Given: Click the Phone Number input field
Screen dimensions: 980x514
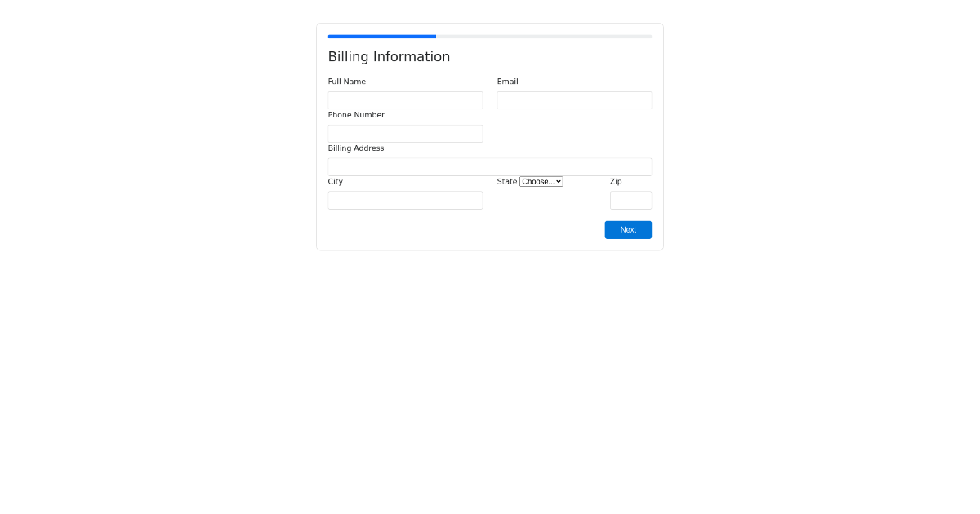Looking at the screenshot, I should [x=405, y=133].
